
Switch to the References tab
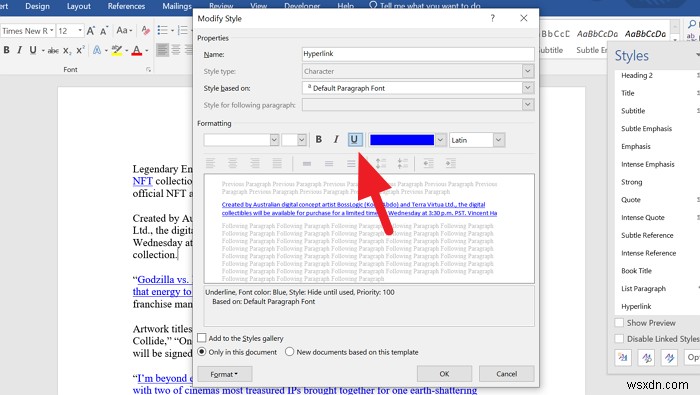tap(126, 6)
